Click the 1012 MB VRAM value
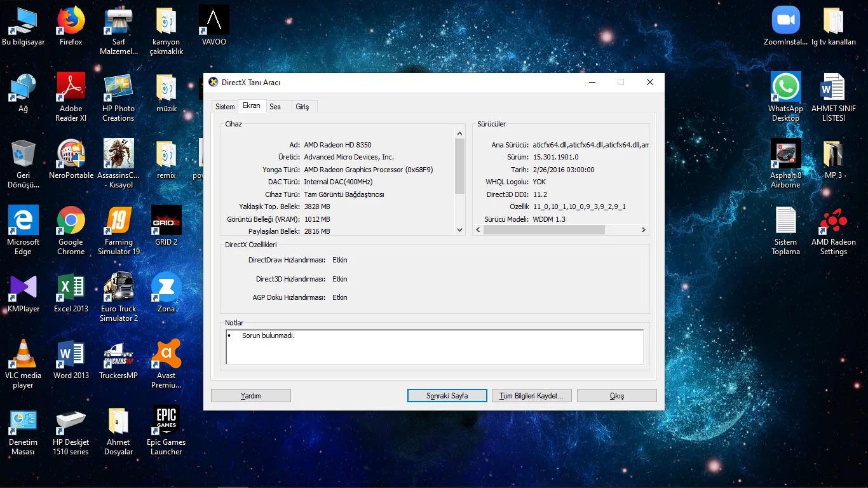This screenshot has height=488, width=868. click(317, 219)
